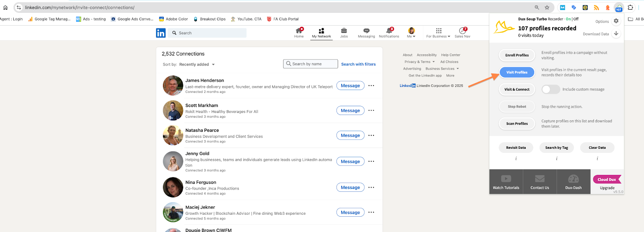Message Jenny Gold
Viewport: 644px width, 232px height.
tap(350, 162)
